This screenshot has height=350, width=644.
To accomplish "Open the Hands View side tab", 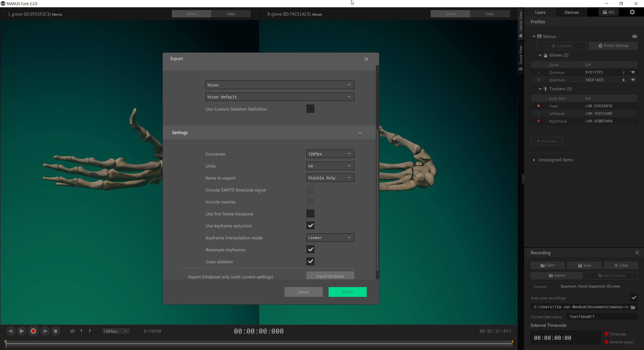I will pos(521,24).
